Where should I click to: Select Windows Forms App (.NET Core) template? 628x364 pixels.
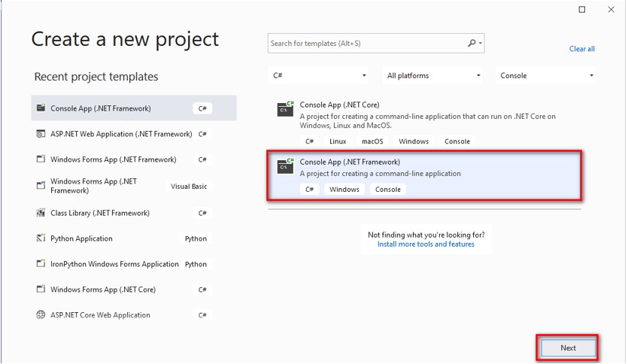coord(134,289)
